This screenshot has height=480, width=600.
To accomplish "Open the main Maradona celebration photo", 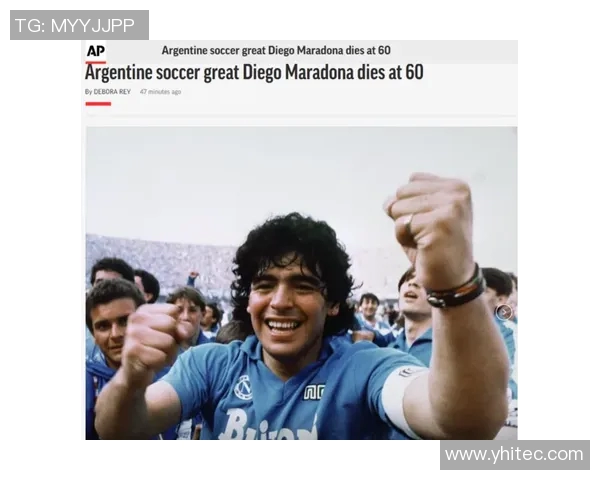I will [x=301, y=283].
